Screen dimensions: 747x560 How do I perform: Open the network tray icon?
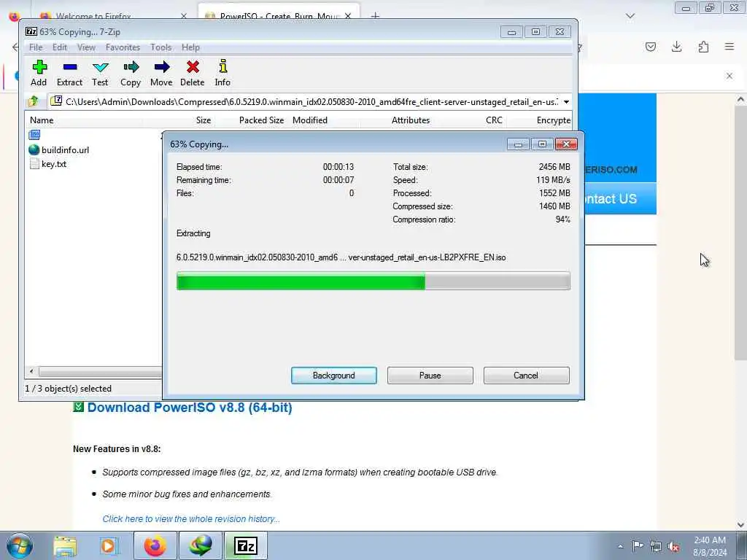[656, 546]
